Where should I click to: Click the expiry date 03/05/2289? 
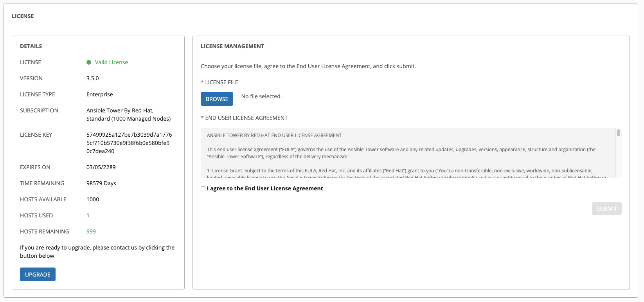click(101, 167)
